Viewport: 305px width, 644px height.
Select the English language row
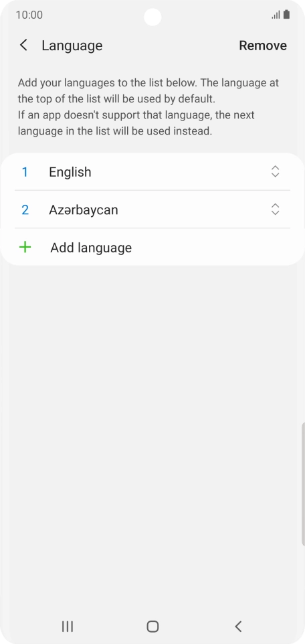coord(152,171)
